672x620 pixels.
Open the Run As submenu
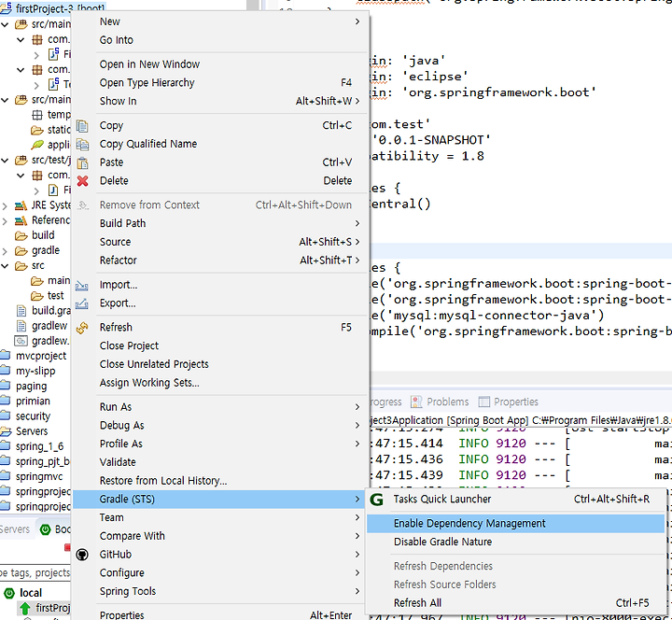pos(220,407)
